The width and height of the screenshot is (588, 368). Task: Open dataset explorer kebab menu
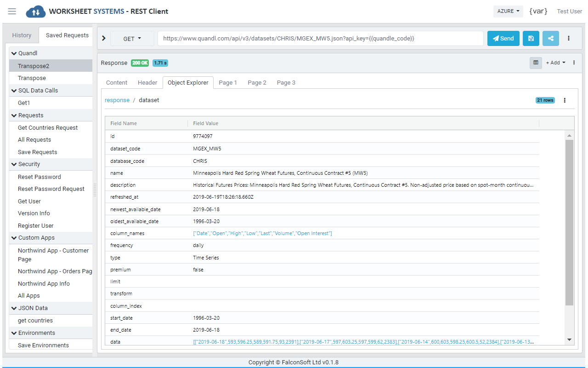(565, 100)
